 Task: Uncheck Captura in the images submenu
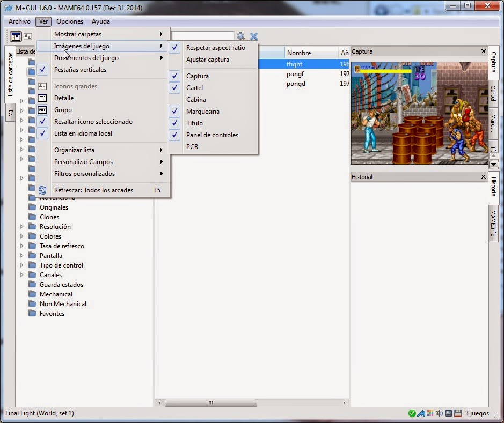click(x=213, y=76)
